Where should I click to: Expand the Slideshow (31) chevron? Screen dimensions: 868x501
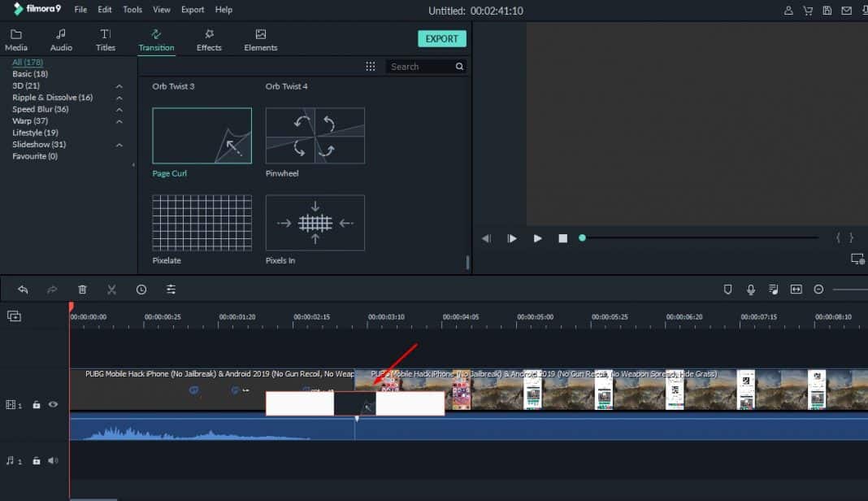pos(119,145)
